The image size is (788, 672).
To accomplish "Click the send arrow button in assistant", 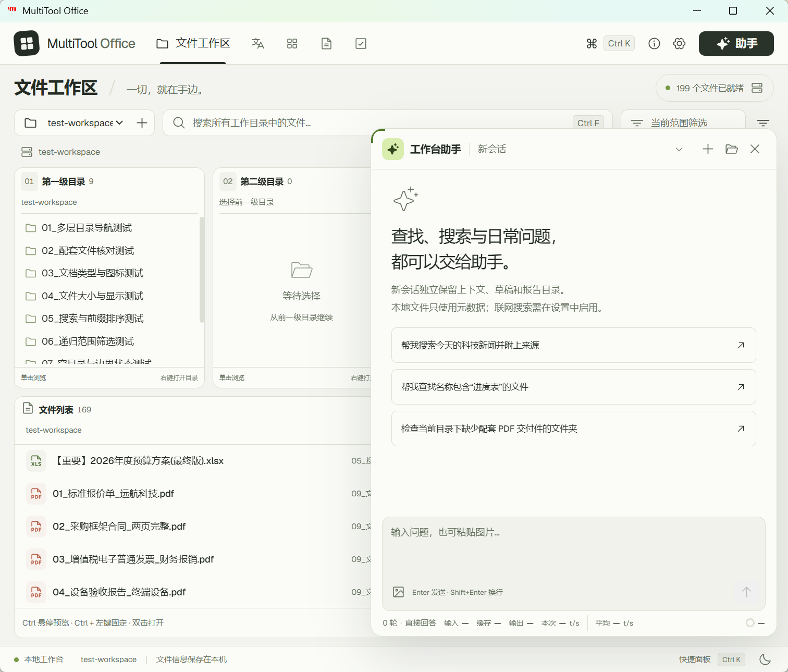I will [x=746, y=592].
